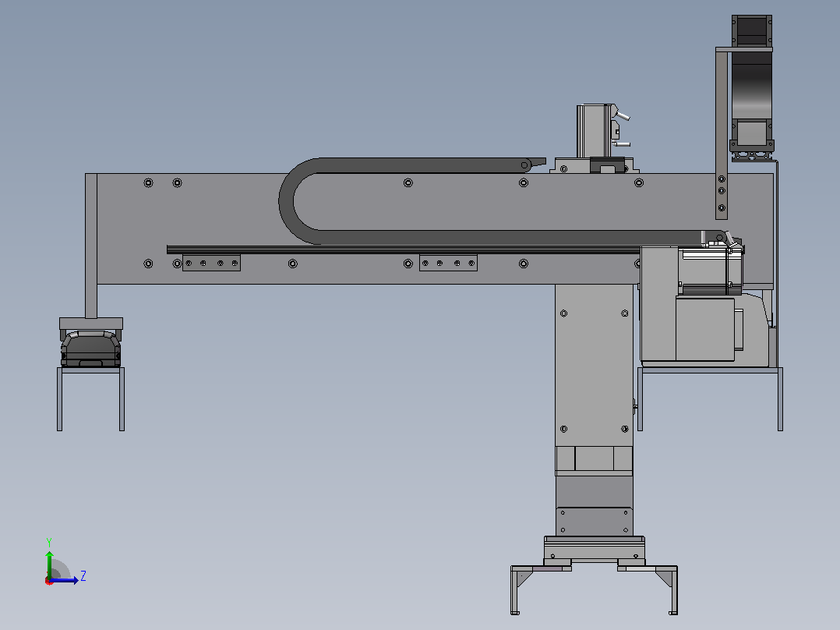Select the upright cable chain at the top right
840x630 pixels.
[752, 83]
